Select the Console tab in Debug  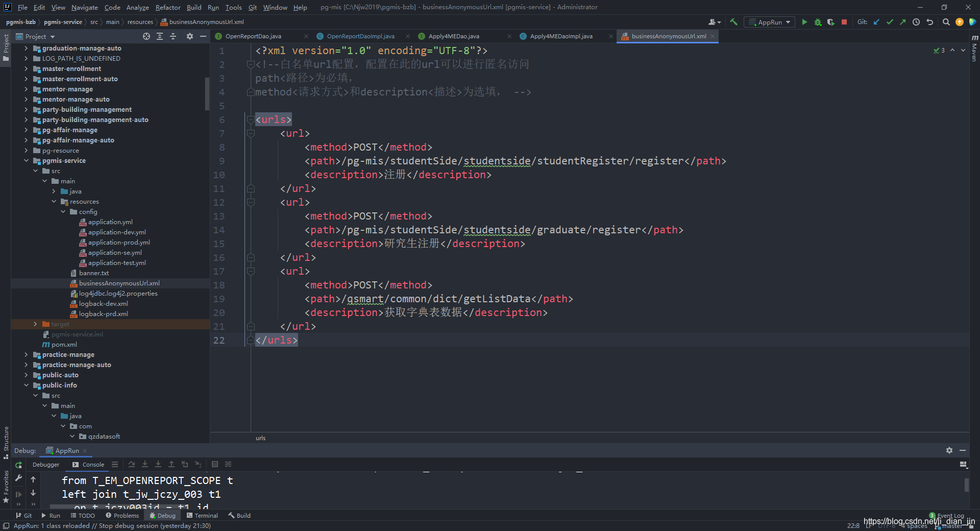click(x=88, y=465)
